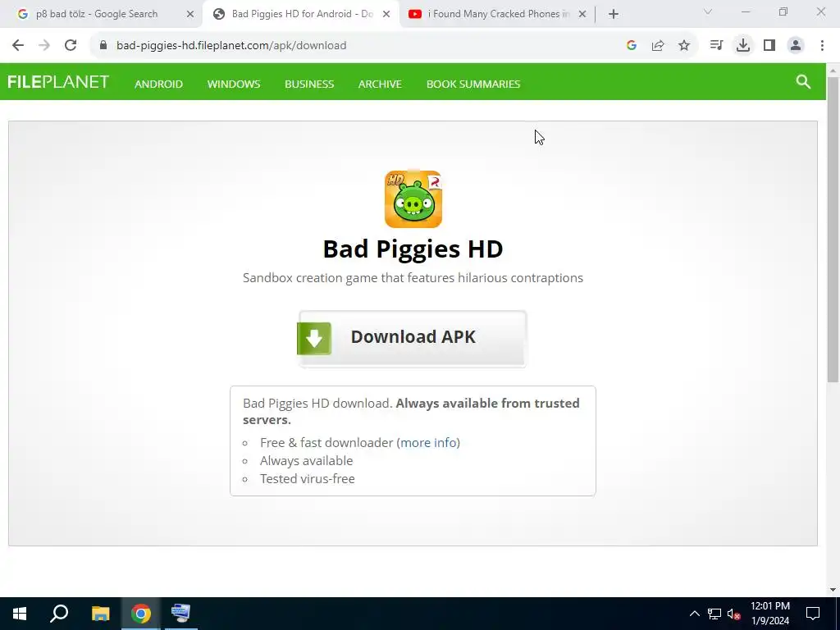The width and height of the screenshot is (840, 630).
Task: Open the Google icon in the address bar
Action: pyautogui.click(x=632, y=46)
